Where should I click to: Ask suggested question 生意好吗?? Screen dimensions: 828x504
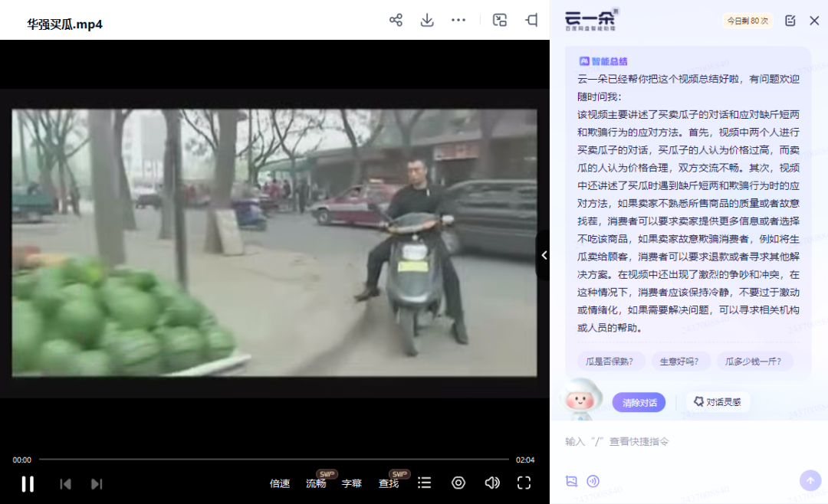point(679,362)
